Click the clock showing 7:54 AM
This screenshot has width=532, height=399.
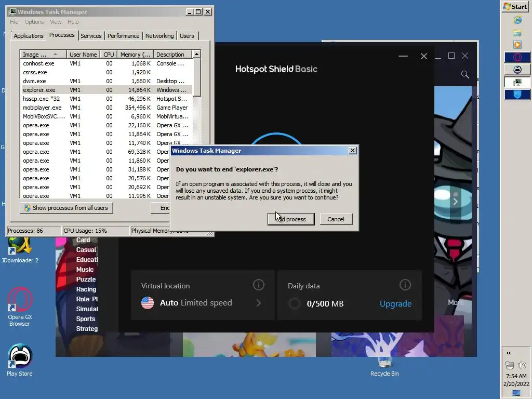pyautogui.click(x=516, y=376)
